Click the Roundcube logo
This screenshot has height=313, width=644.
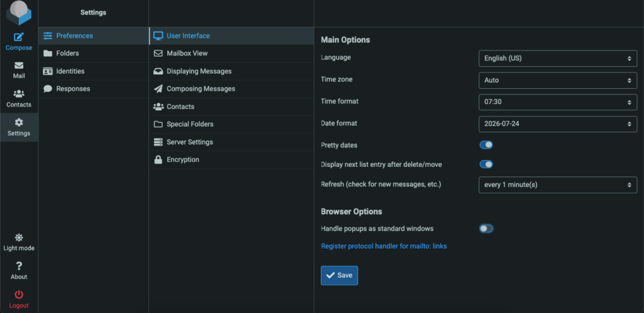click(x=19, y=13)
